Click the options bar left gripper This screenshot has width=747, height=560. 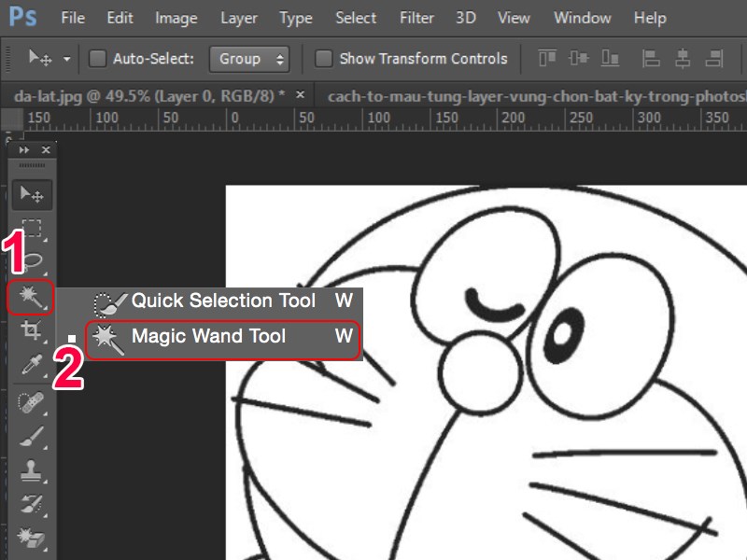[x=7, y=59]
